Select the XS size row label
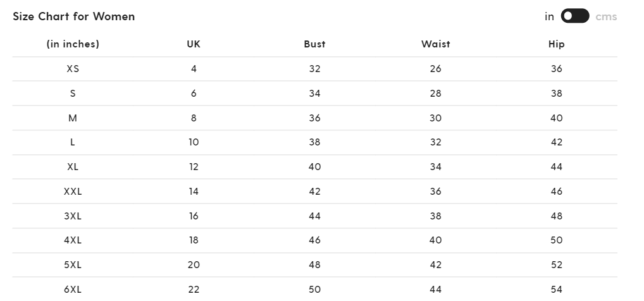 pyautogui.click(x=73, y=69)
